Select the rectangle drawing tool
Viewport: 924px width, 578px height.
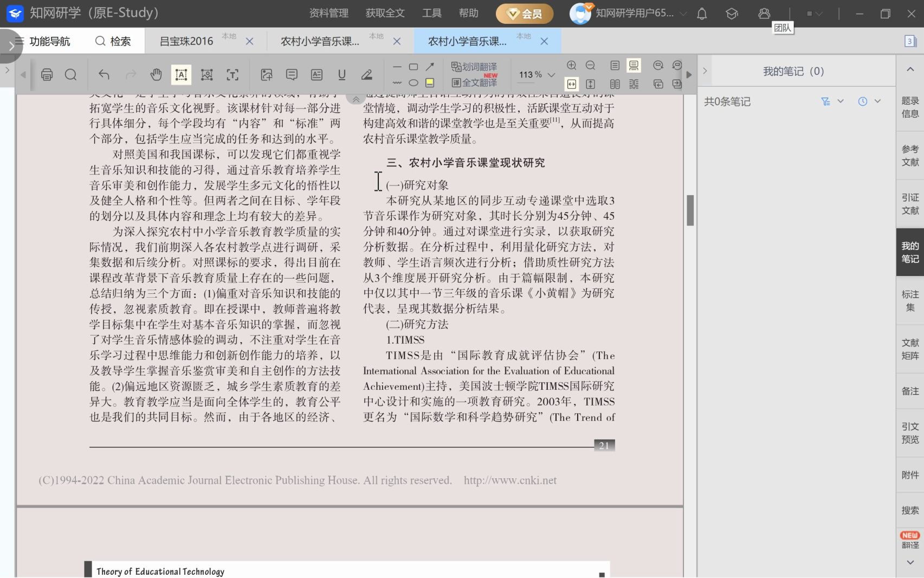pyautogui.click(x=413, y=67)
